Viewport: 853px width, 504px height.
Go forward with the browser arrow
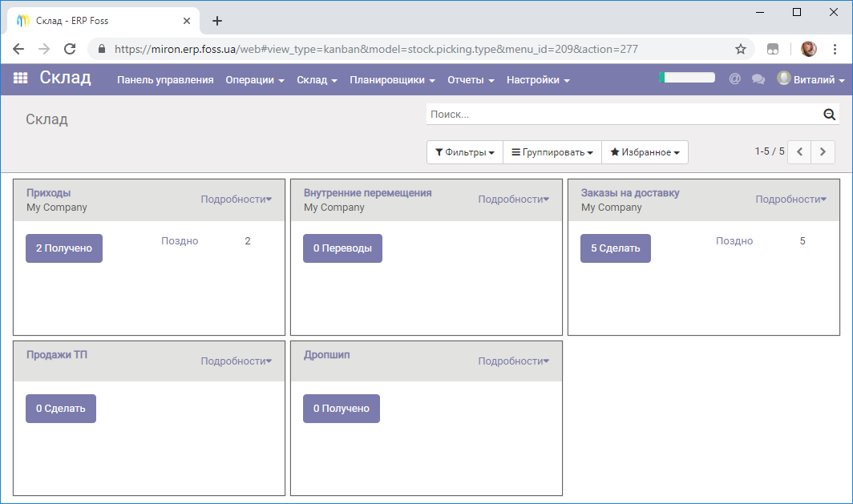click(44, 49)
